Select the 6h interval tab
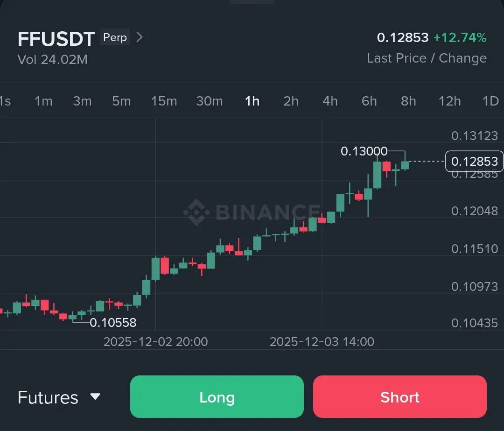 click(x=369, y=101)
